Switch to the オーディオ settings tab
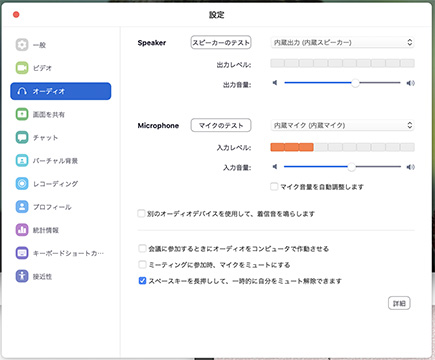The image size is (435, 360). click(x=61, y=91)
